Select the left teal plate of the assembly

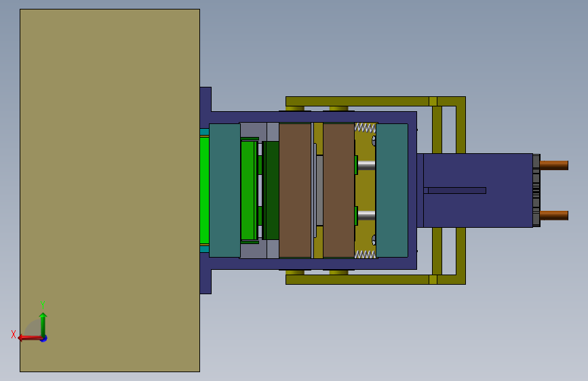click(x=224, y=190)
